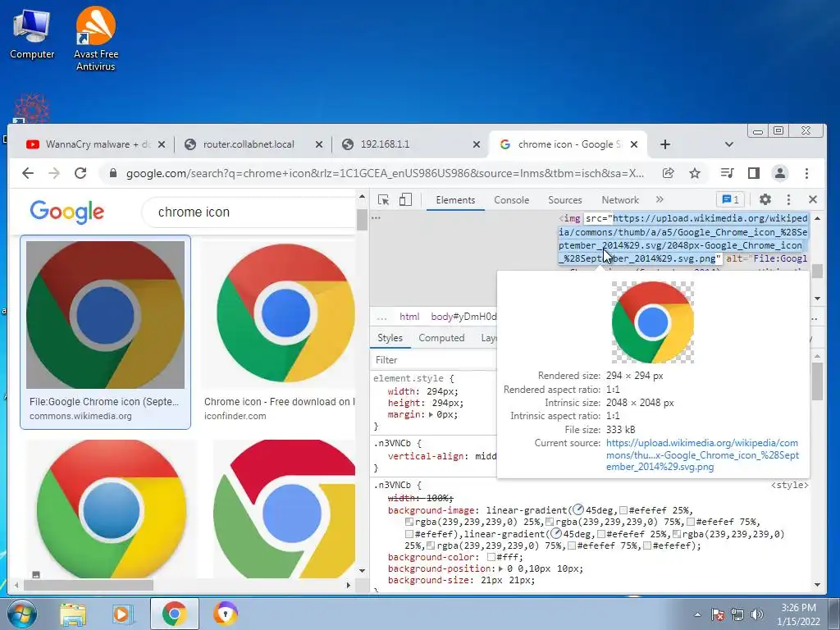840x630 pixels.
Task: Select DevTools Elements tab
Action: (455, 200)
